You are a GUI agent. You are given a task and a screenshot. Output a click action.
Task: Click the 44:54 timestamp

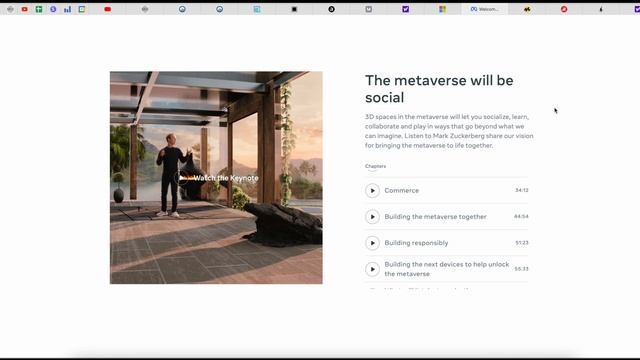521,216
